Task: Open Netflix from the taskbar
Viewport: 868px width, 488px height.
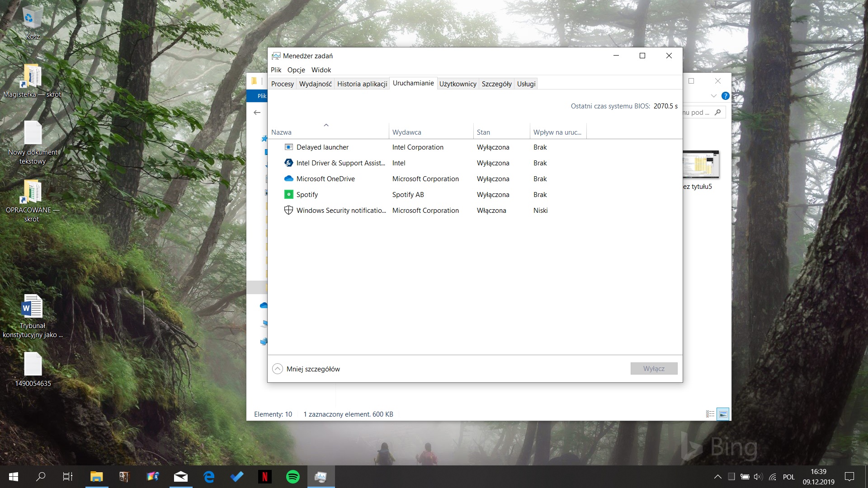Action: tap(265, 476)
